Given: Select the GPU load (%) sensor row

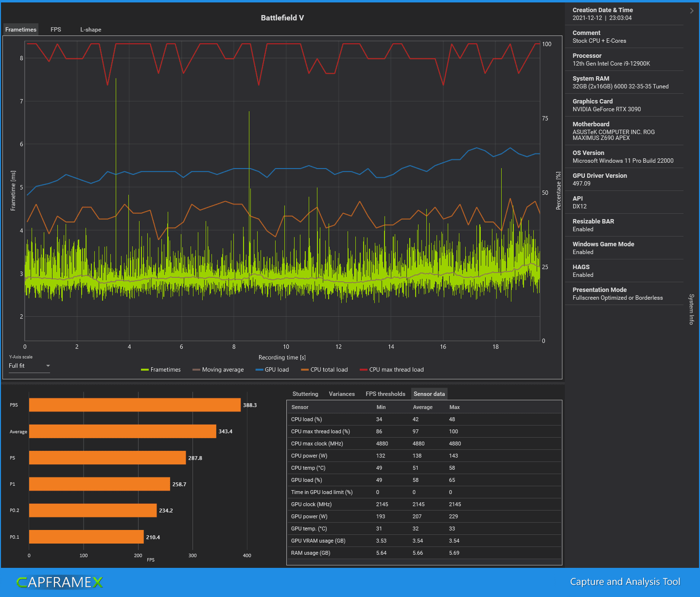Looking at the screenshot, I should (424, 480).
